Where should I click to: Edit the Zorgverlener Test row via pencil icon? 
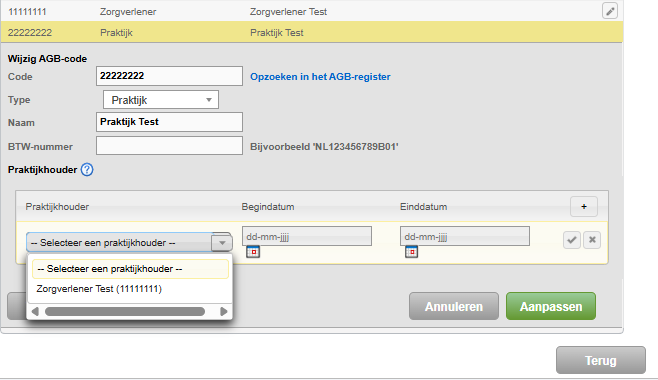[x=610, y=11]
